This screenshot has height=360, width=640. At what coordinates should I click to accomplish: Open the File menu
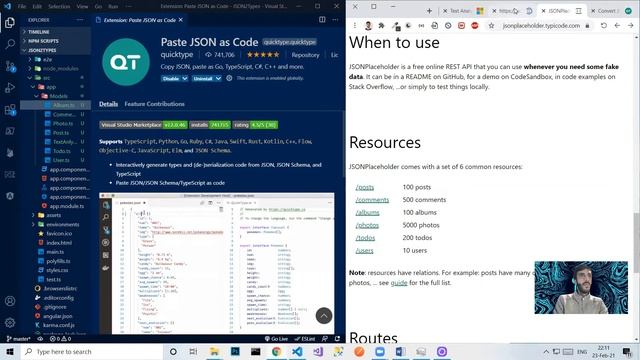pos(22,7)
